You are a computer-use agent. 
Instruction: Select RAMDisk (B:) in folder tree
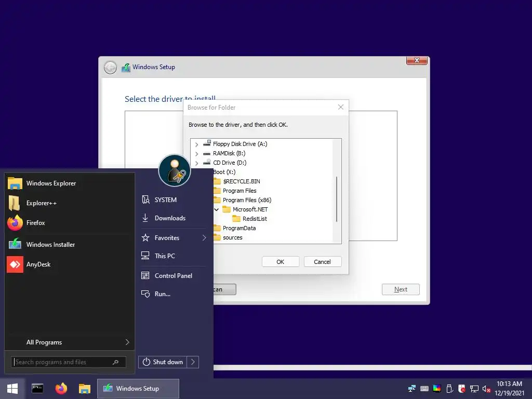pos(229,153)
